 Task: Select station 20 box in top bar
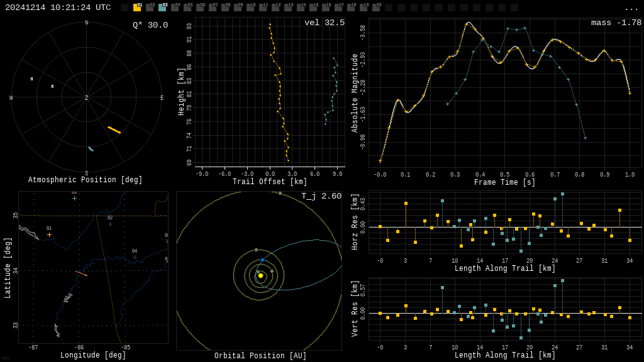click(376, 8)
